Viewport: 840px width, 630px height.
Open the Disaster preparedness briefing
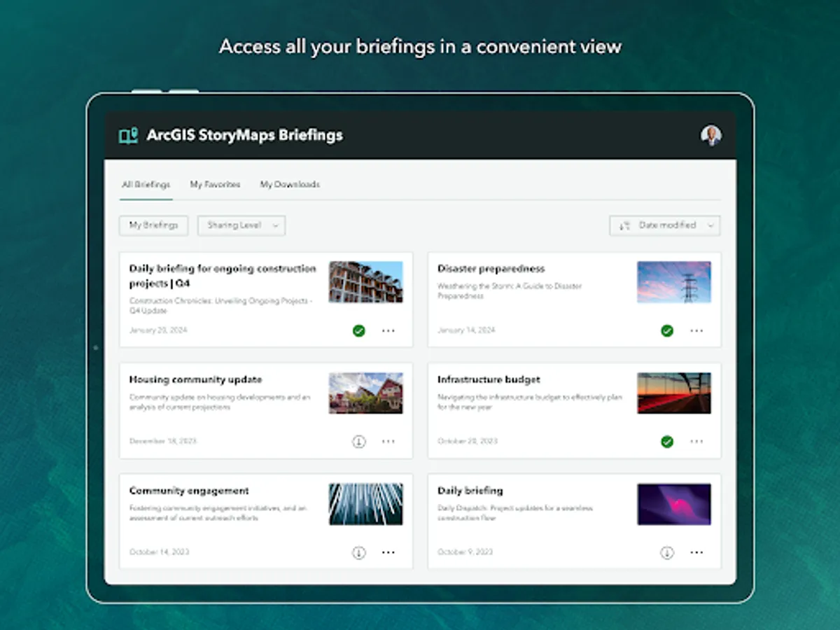click(x=492, y=268)
